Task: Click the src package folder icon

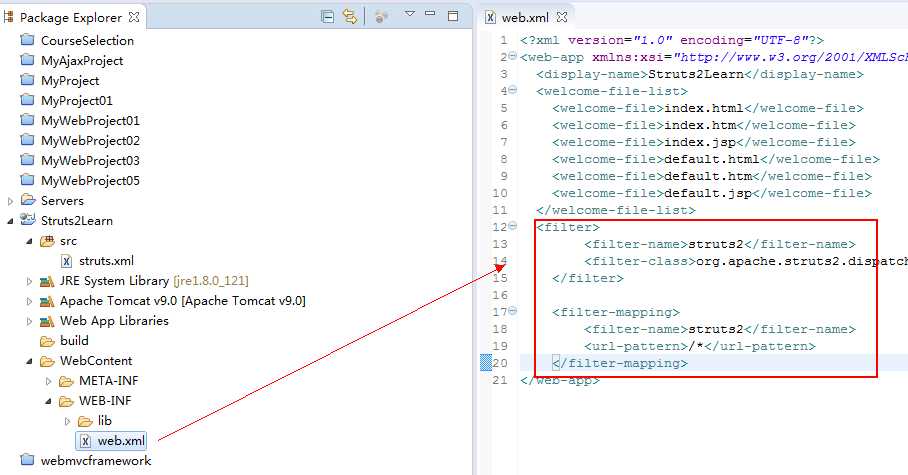Action: click(x=47, y=241)
